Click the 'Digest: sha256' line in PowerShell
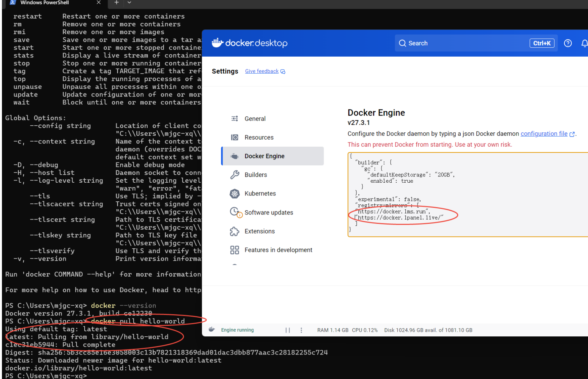This screenshot has height=379, width=588. click(x=166, y=353)
